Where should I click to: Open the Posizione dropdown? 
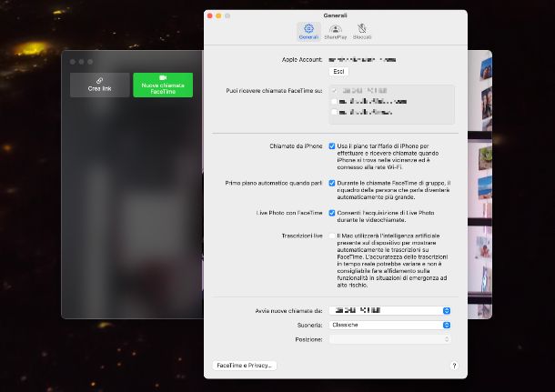(390, 339)
